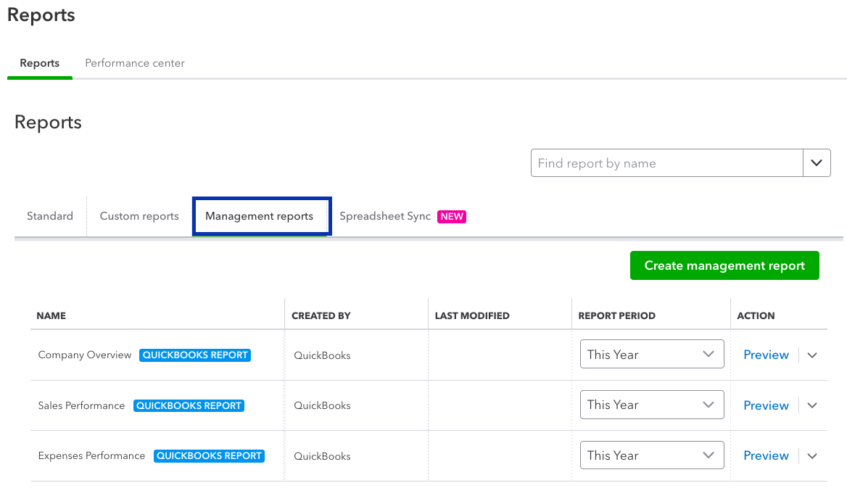847x504 pixels.
Task: Click QuickBooks creator in Company Overview row
Action: tap(322, 355)
